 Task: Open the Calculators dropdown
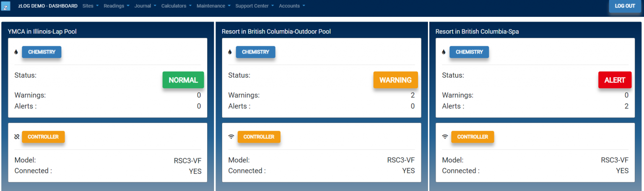pyautogui.click(x=176, y=6)
